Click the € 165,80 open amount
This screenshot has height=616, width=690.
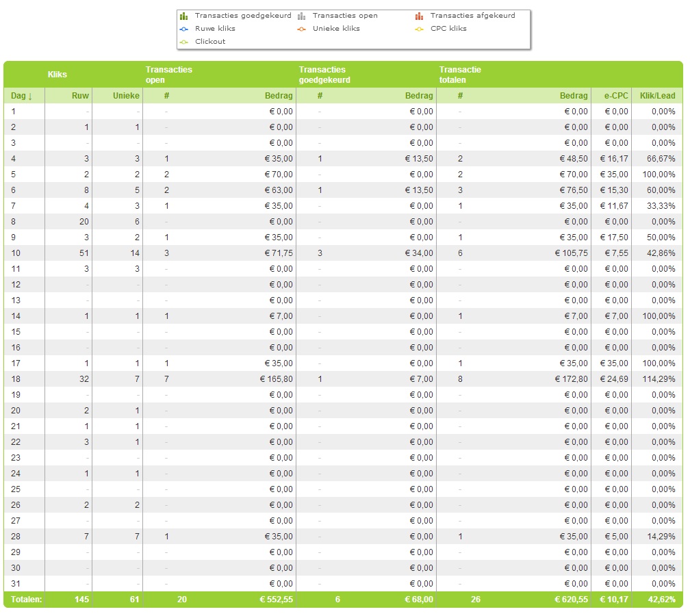tap(276, 379)
